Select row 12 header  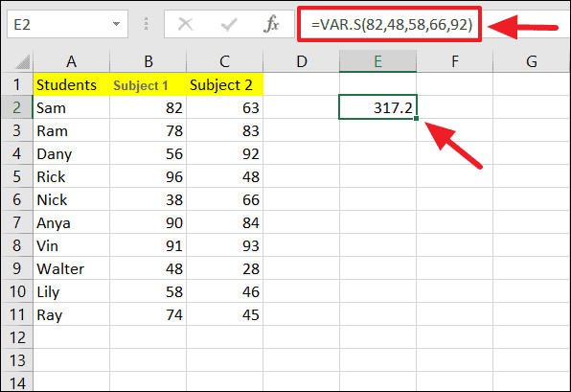click(16, 337)
